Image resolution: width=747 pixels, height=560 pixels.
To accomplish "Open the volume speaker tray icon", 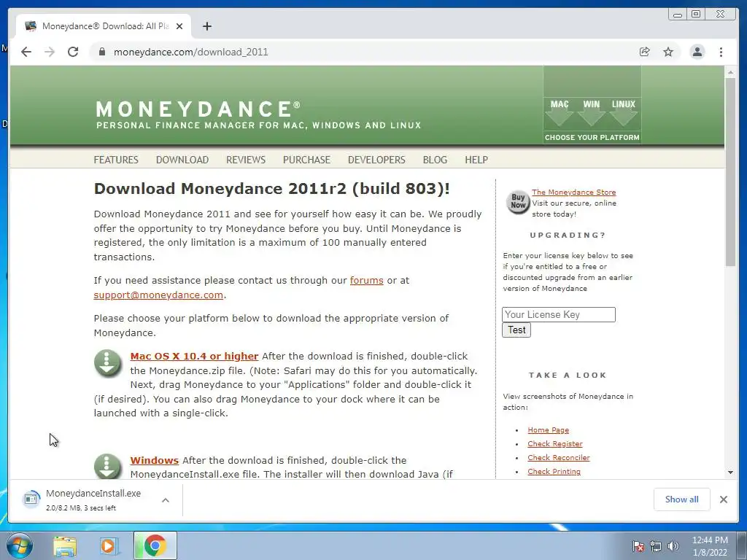I will [x=673, y=546].
